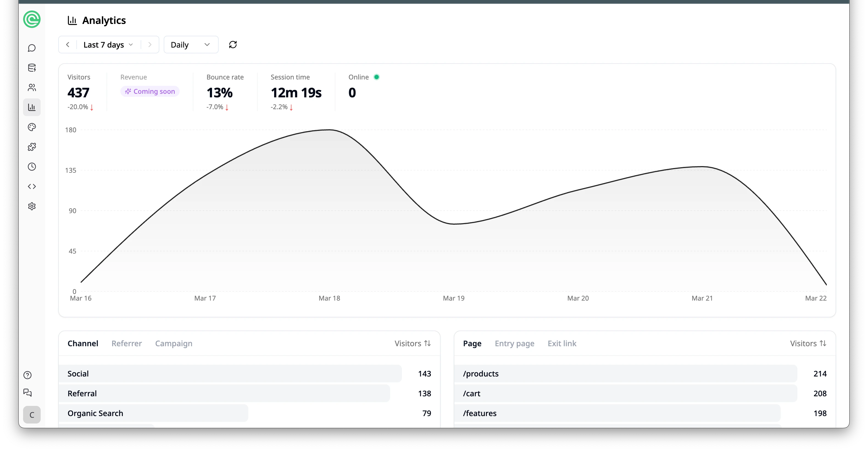Switch to the Entry page tab

[x=514, y=343]
